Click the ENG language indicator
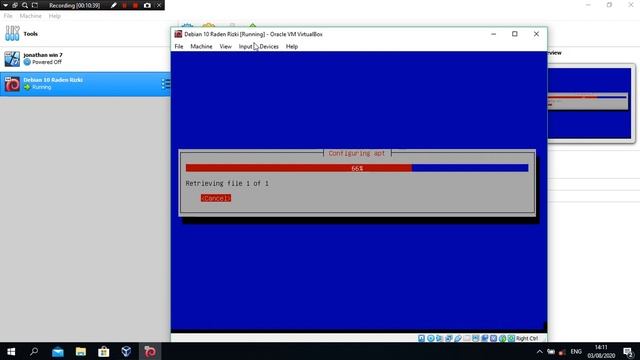Viewport: 640px width, 360px height. (576, 351)
